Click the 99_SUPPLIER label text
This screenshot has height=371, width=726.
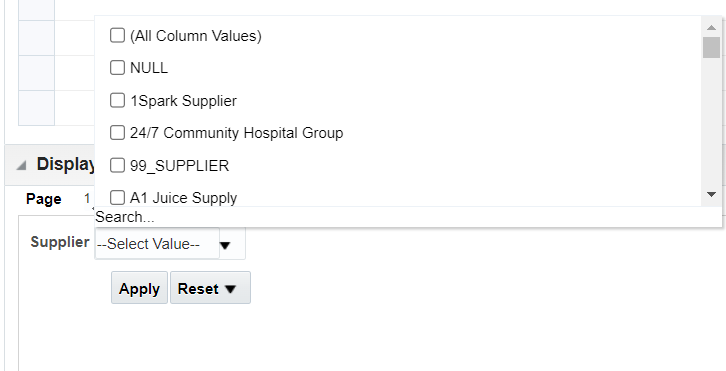180,166
